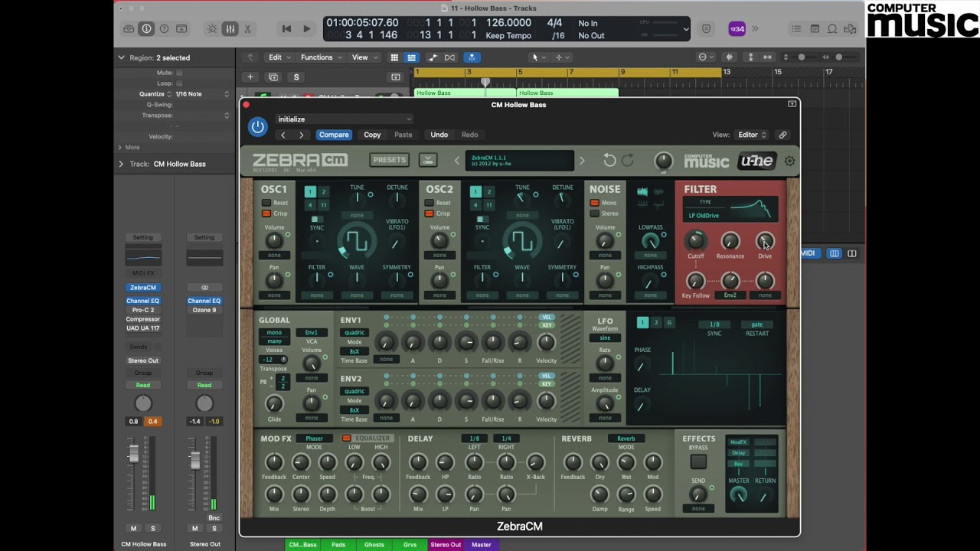Toggle OSC2 Crisp switch

tap(430, 214)
